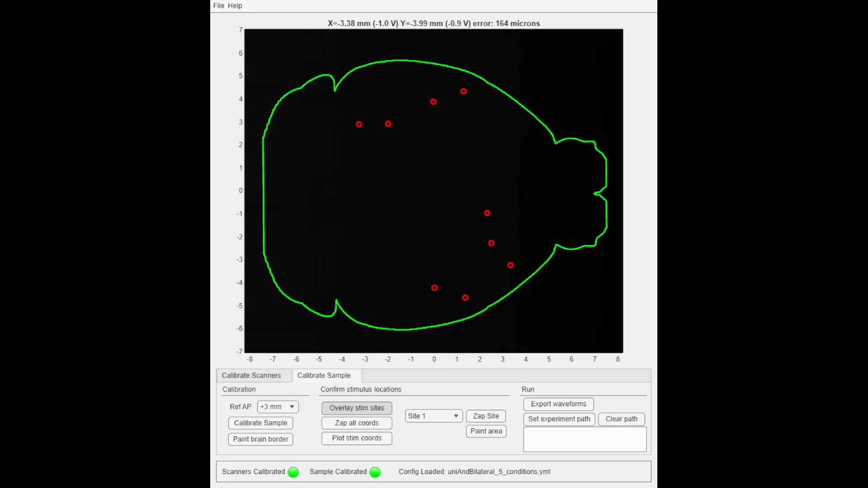Click the config loaded uniAndBilateral_5_conditions.yml text

coord(474,472)
